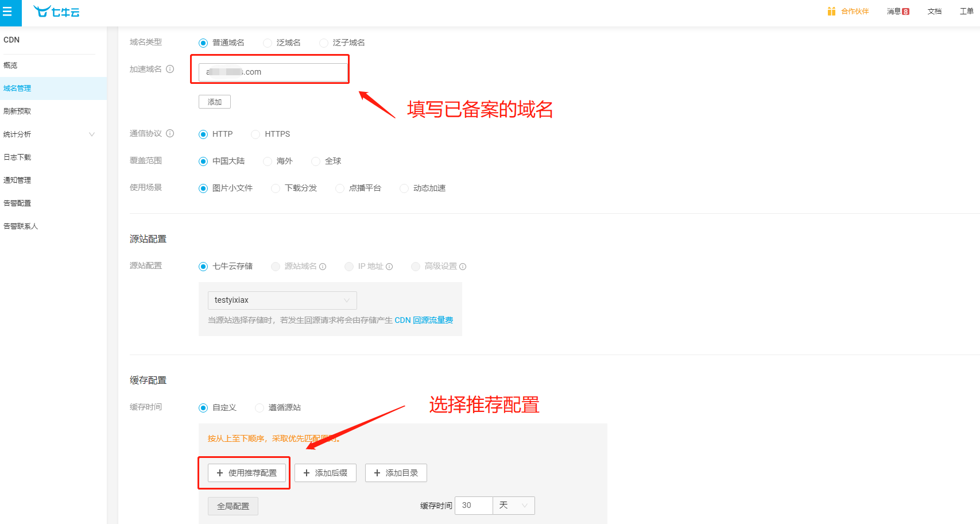The image size is (980, 524).
Task: Open the 天 time unit dropdown
Action: pyautogui.click(x=514, y=505)
